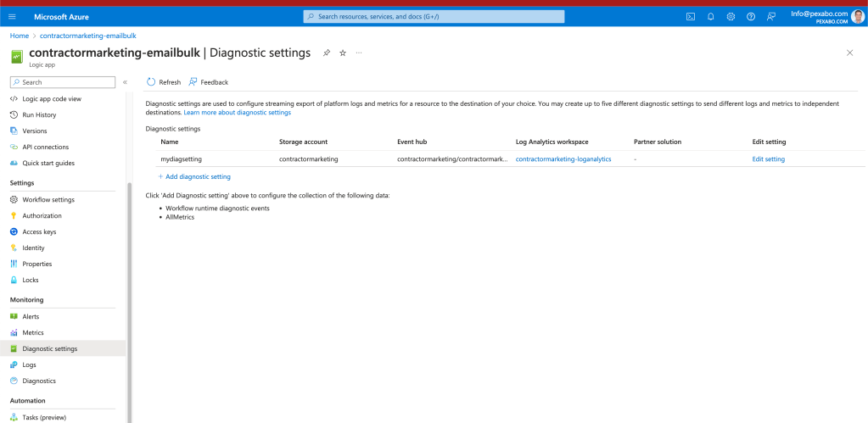Click the Name column header
This screenshot has width=868, height=423.
[170, 142]
